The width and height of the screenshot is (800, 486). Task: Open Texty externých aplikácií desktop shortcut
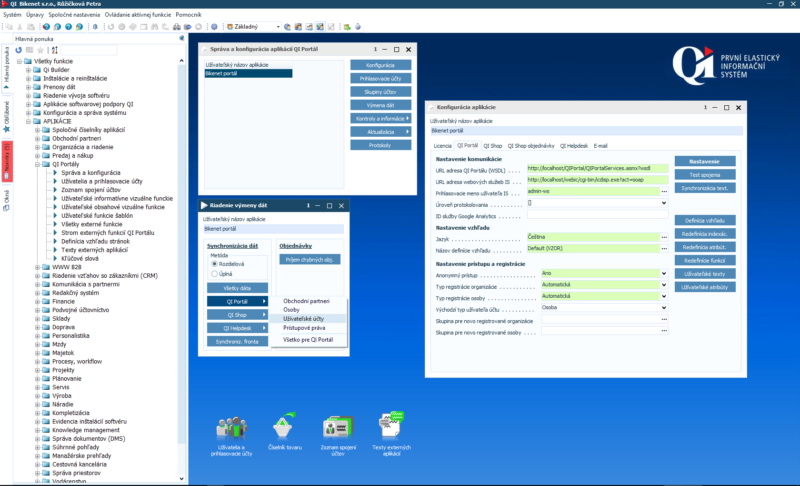[x=391, y=433]
